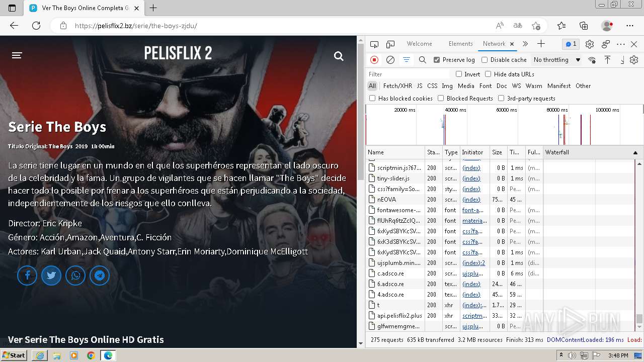The height and width of the screenshot is (362, 644).
Task: Filter requests by JS type
Action: pos(420,86)
